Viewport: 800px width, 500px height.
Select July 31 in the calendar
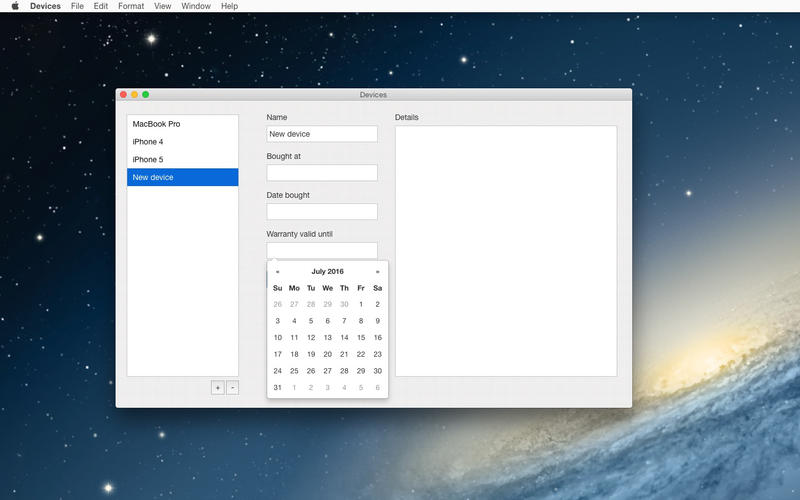click(278, 387)
